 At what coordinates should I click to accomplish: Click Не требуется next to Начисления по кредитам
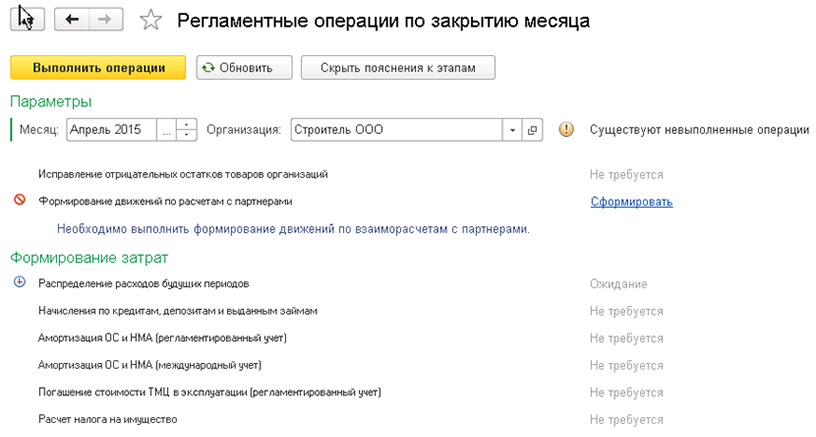click(627, 311)
